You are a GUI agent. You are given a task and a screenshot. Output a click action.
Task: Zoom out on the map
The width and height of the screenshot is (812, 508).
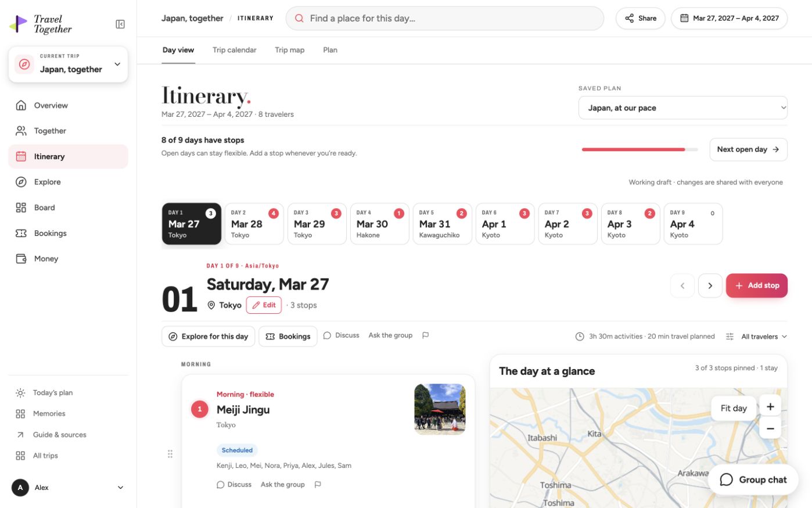(x=770, y=429)
